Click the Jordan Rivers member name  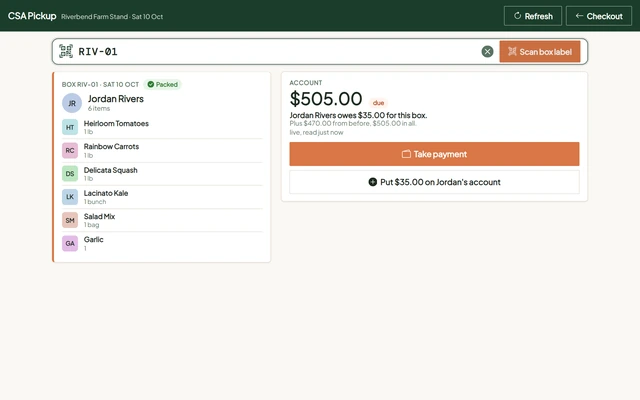(116, 99)
